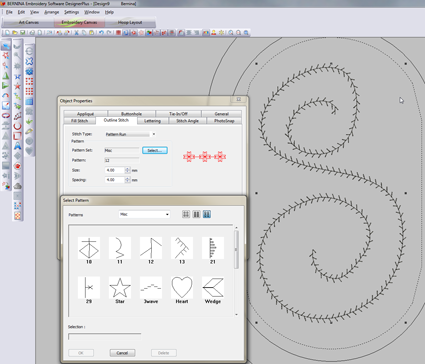Select the blue letter A Lettering tool
Viewport: 425px width, 364px height.
[17, 146]
